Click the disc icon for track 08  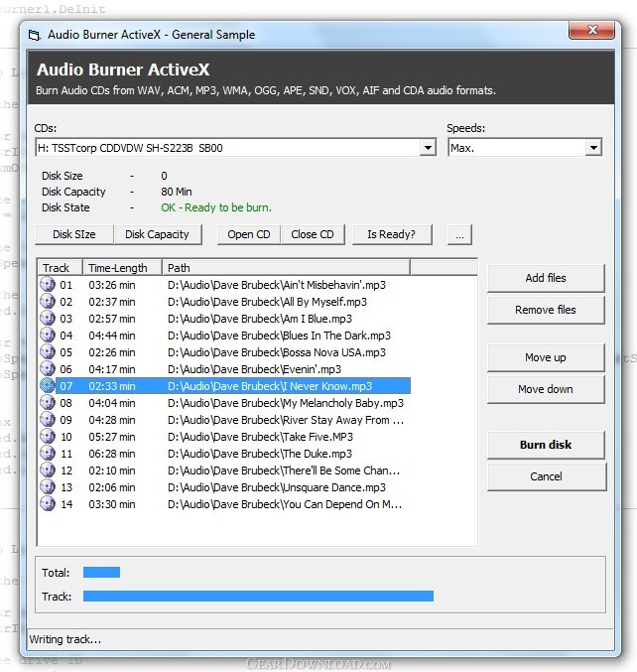48,402
